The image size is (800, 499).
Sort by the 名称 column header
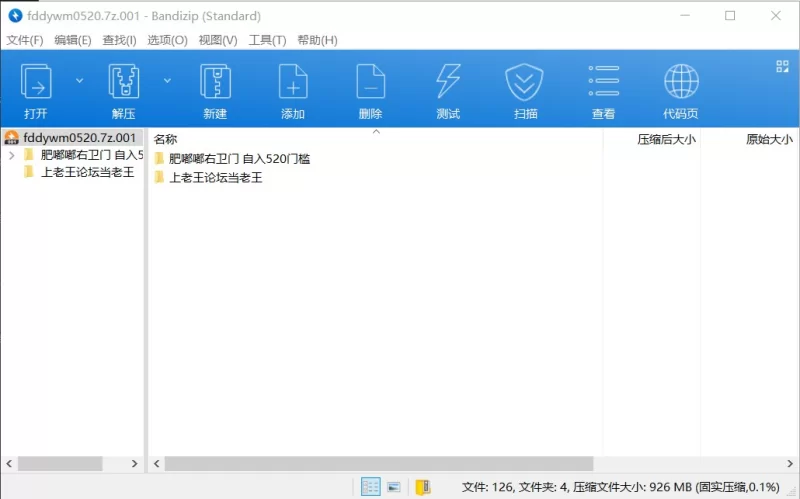tap(165, 139)
